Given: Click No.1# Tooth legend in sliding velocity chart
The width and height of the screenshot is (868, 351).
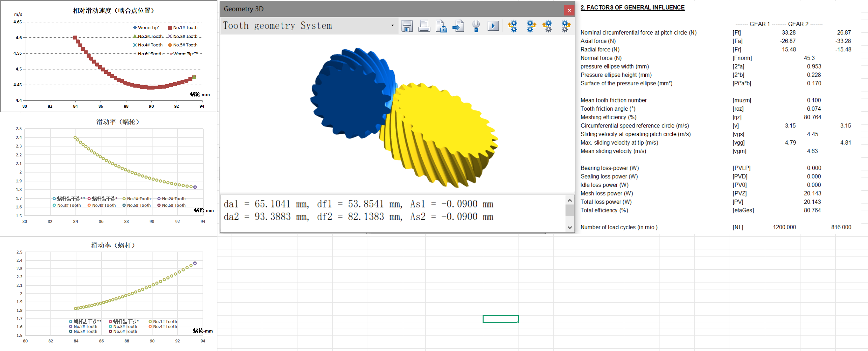Looking at the screenshot, I should coord(183,28).
